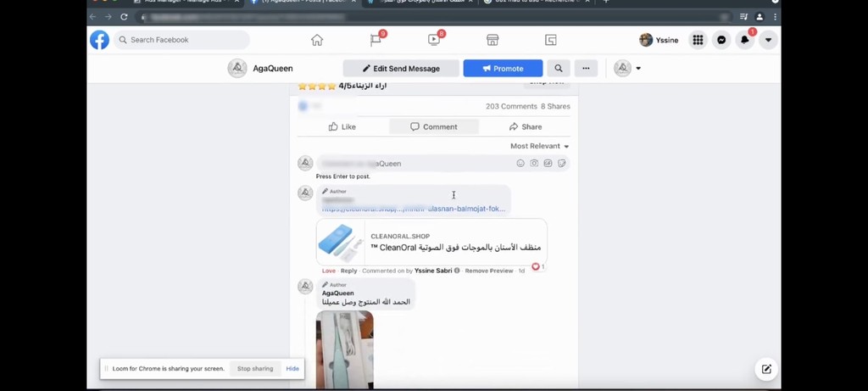Click Remove Preview link under comment
Screen dimensions: 868x391
coord(489,271)
